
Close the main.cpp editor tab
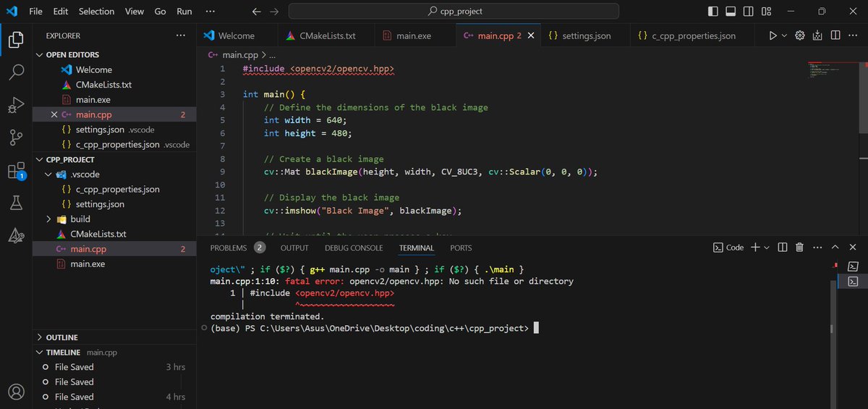(532, 35)
